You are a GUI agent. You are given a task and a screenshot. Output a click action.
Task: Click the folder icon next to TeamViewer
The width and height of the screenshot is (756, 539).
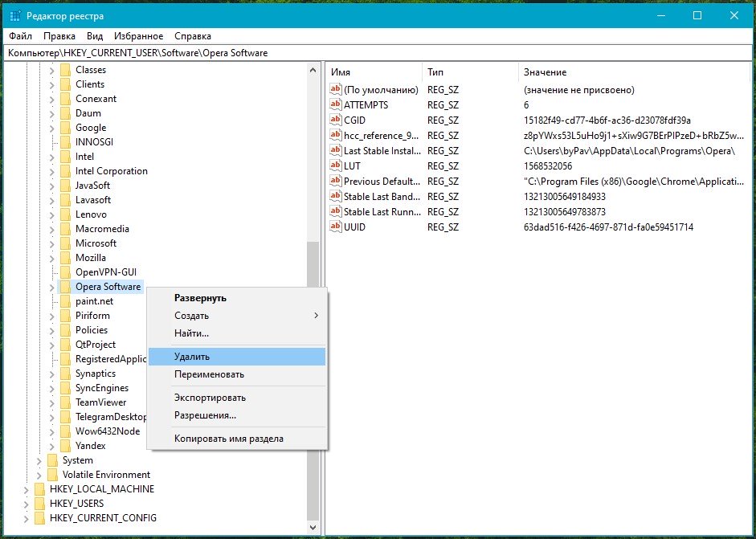tap(66, 402)
